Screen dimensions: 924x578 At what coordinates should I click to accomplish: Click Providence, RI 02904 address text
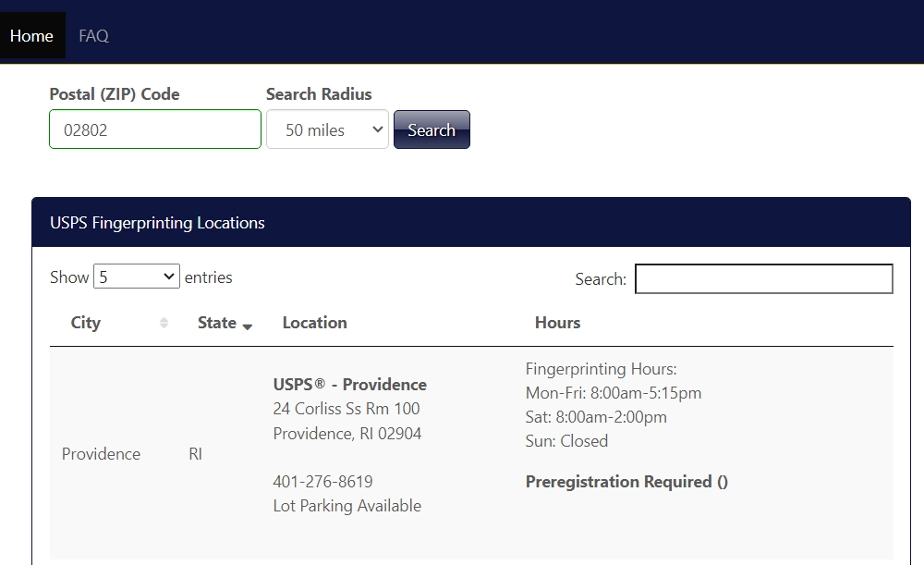point(347,434)
